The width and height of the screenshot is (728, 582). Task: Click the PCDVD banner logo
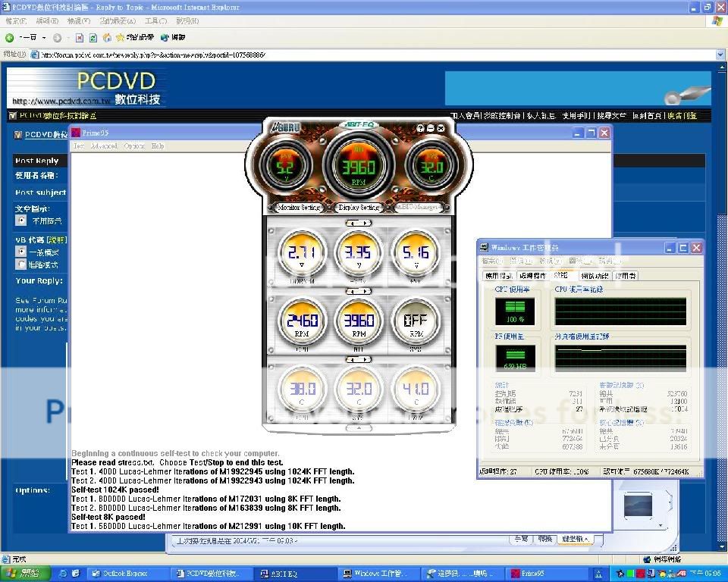tap(86, 87)
